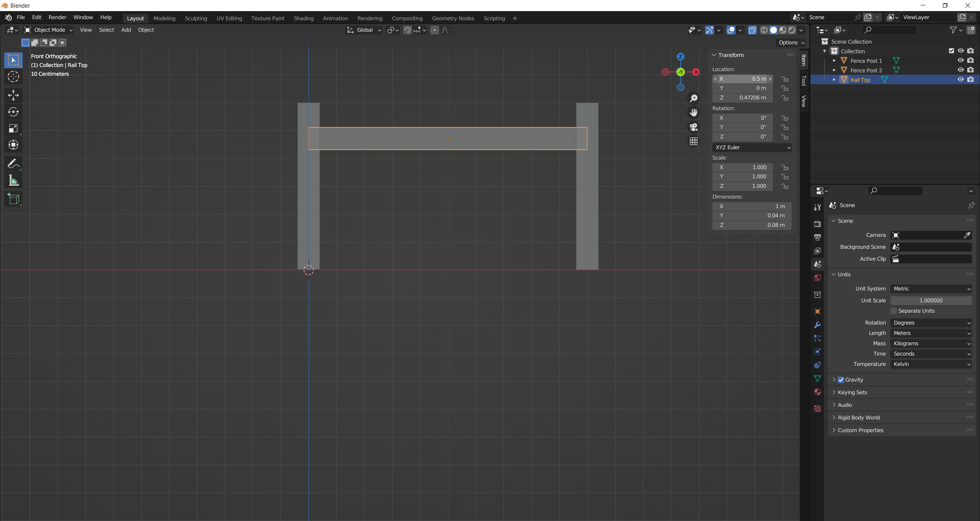
Task: Select the Move tool in toolbar
Action: (x=13, y=95)
